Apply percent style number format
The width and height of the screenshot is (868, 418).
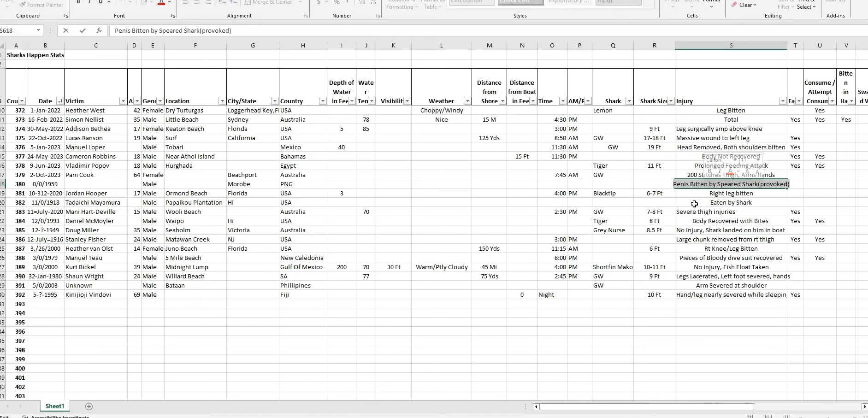[x=337, y=2]
